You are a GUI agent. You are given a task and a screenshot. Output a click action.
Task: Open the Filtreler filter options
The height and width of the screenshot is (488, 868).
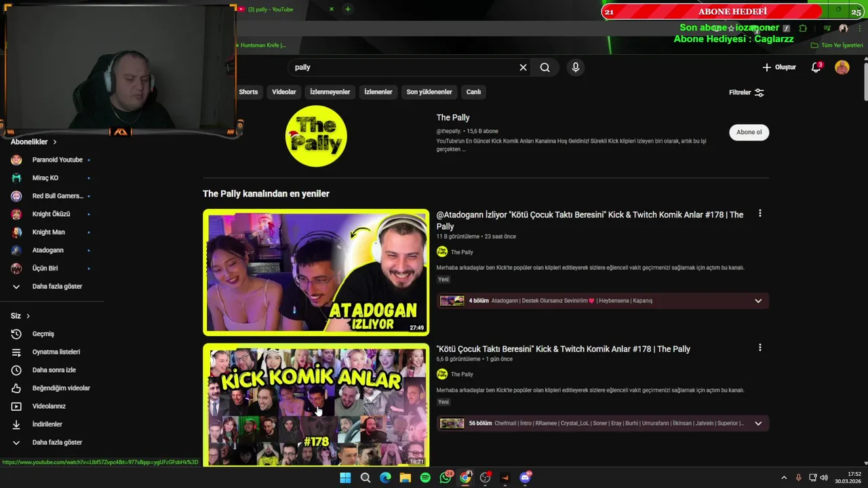(747, 92)
